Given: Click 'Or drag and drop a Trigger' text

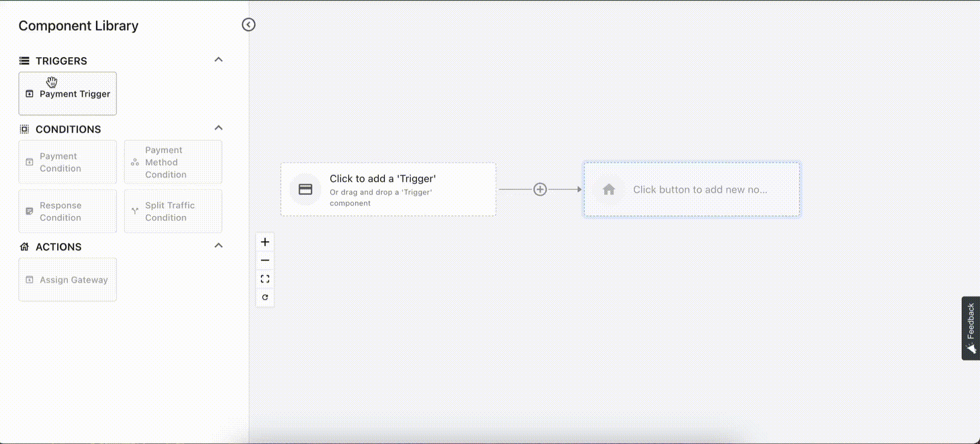Looking at the screenshot, I should coord(381,198).
